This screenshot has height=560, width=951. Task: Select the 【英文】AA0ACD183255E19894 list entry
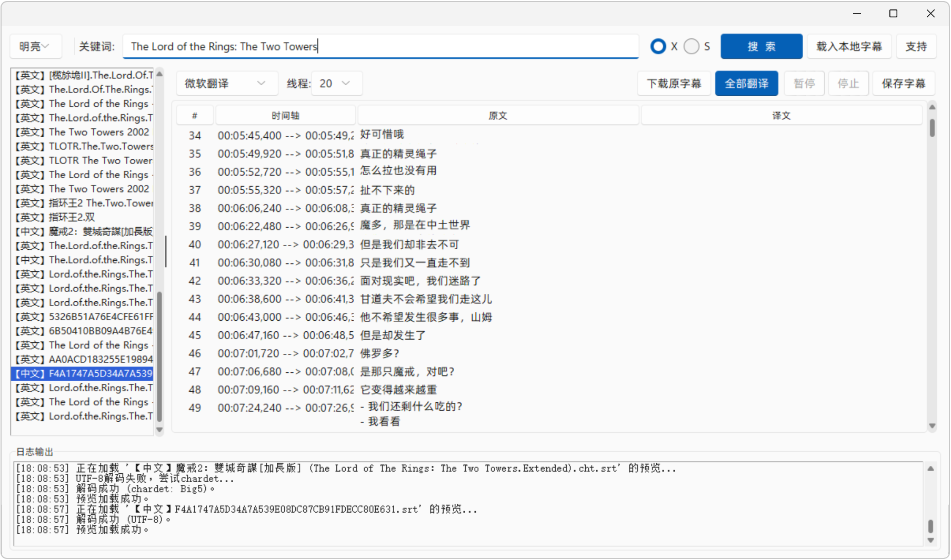[83, 359]
